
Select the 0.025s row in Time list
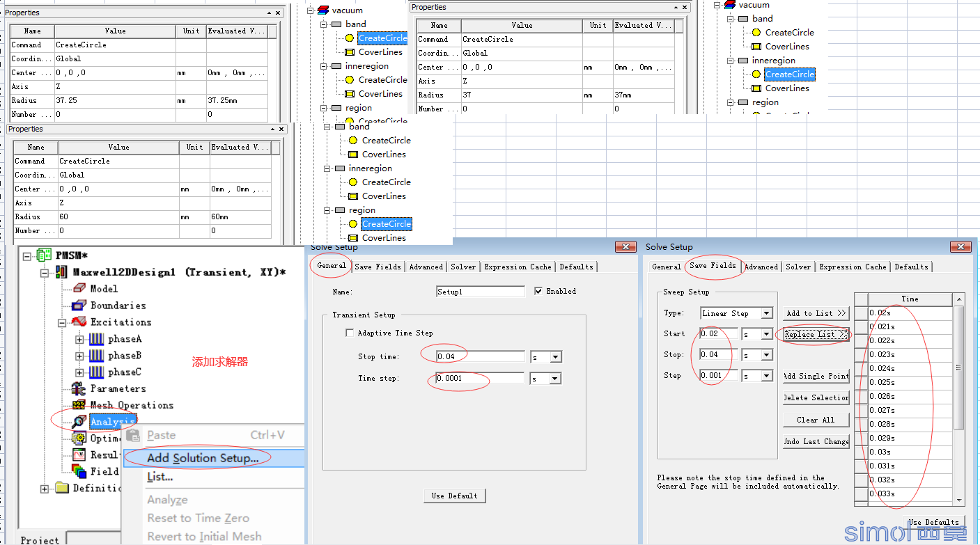(910, 382)
